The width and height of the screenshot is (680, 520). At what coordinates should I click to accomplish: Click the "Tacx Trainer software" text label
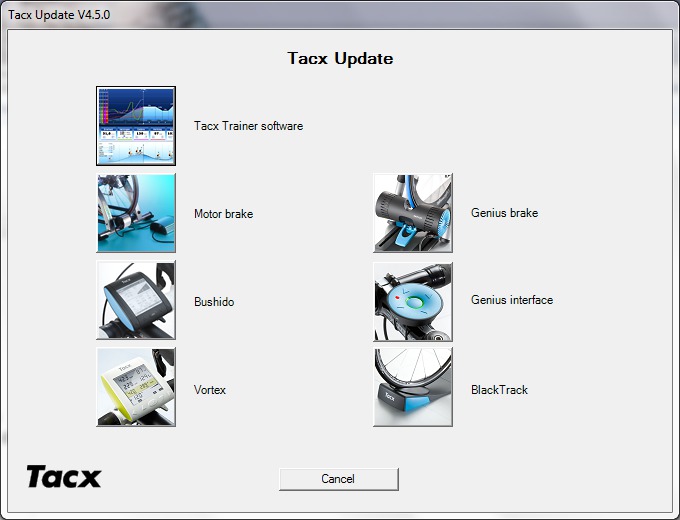(x=248, y=126)
